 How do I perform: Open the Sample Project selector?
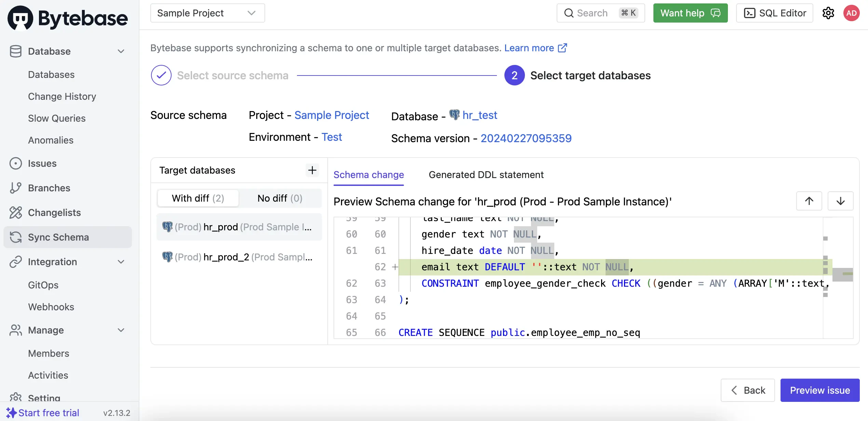coord(207,13)
